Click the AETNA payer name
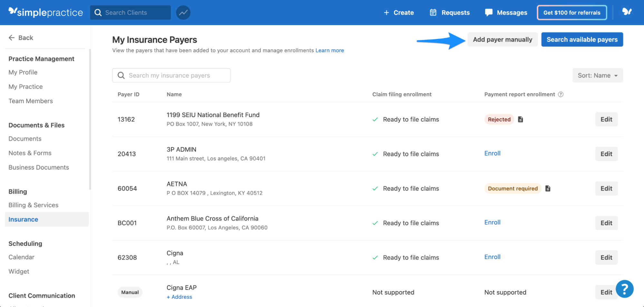This screenshot has width=644, height=307. point(177,184)
